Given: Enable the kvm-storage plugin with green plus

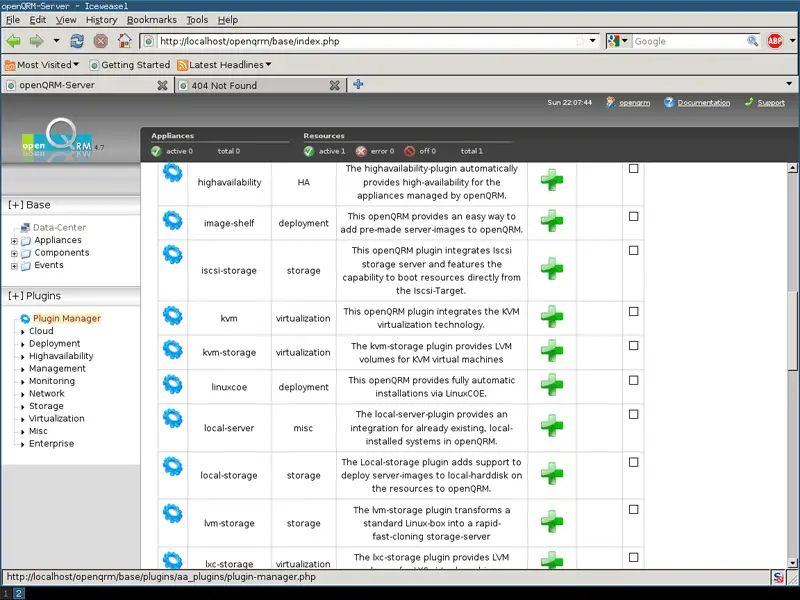Looking at the screenshot, I should click(552, 351).
